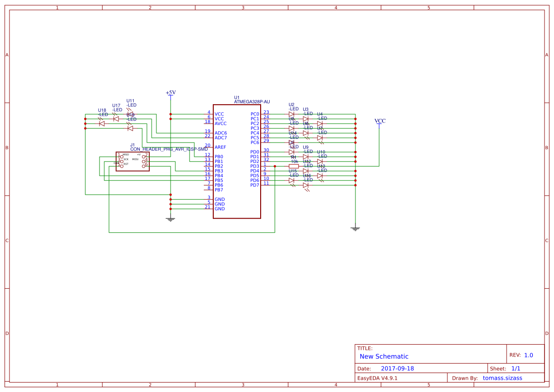This screenshot has height=392, width=554.
Task: Select LED symbol on the PD0 line
Action: [291, 152]
